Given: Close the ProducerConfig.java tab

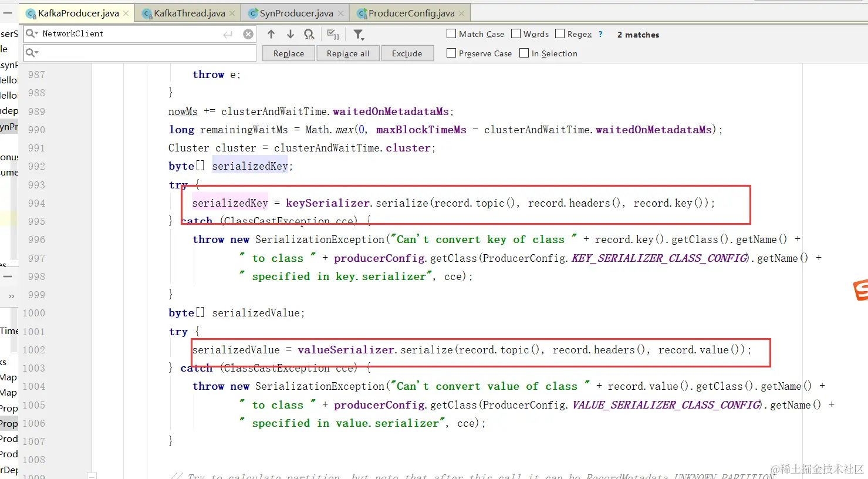Looking at the screenshot, I should click(x=462, y=13).
